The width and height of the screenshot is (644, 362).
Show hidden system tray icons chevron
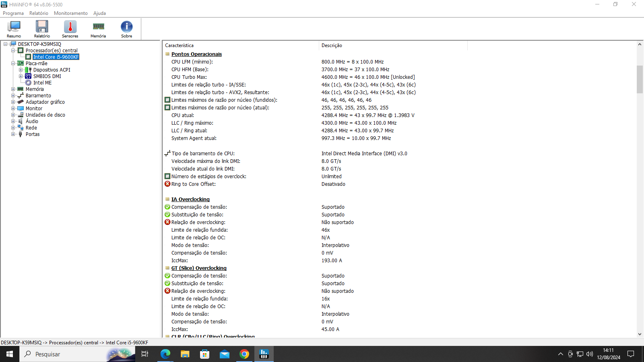coord(560,354)
